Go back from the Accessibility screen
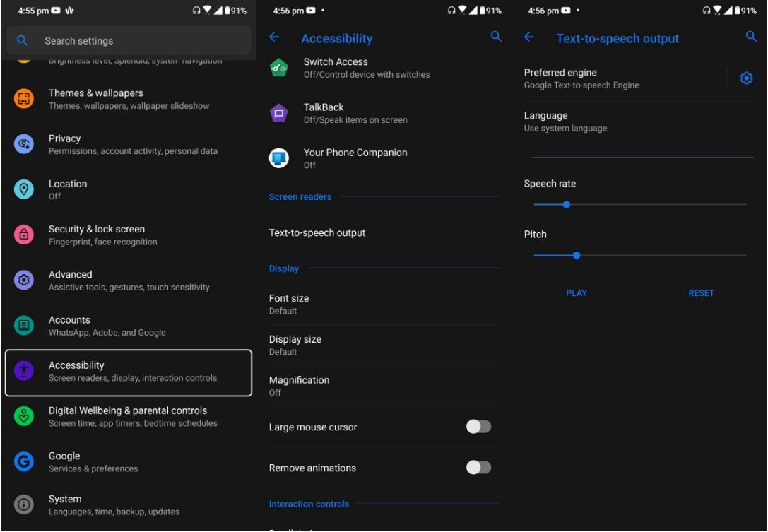This screenshot has height=532, width=768. [274, 37]
